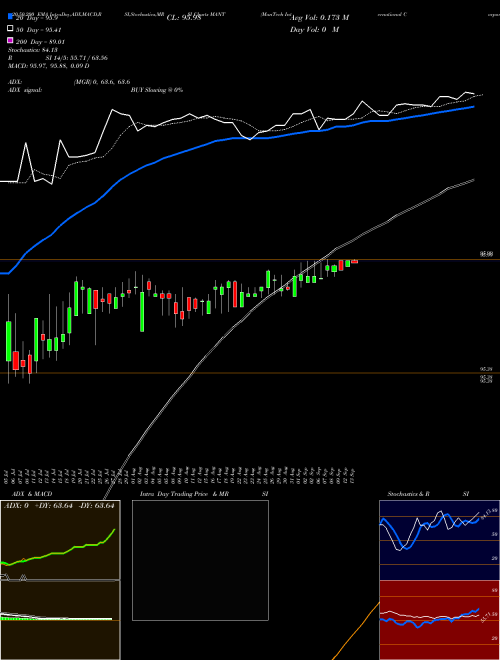This screenshot has width=500, height=660.
Task: Click the 'ADX & MACD' panel title
Action: click(32, 494)
